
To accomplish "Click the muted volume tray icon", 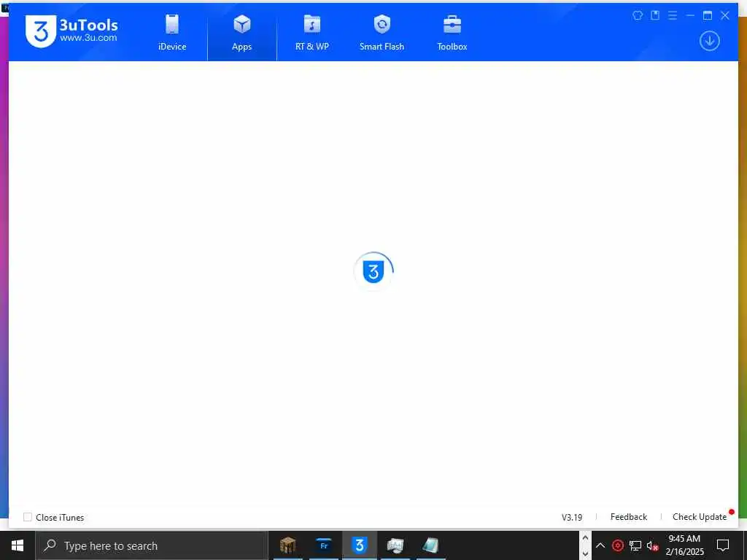I will [x=653, y=545].
